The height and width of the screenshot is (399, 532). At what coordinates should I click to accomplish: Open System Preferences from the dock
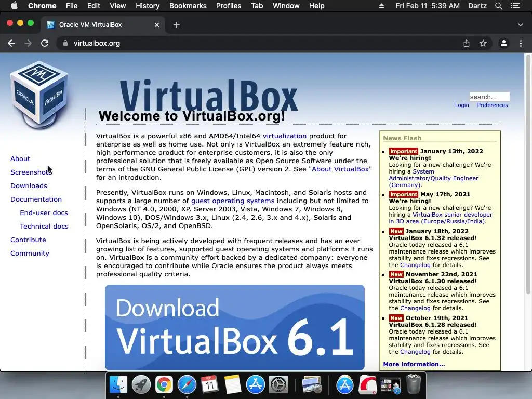pyautogui.click(x=278, y=385)
